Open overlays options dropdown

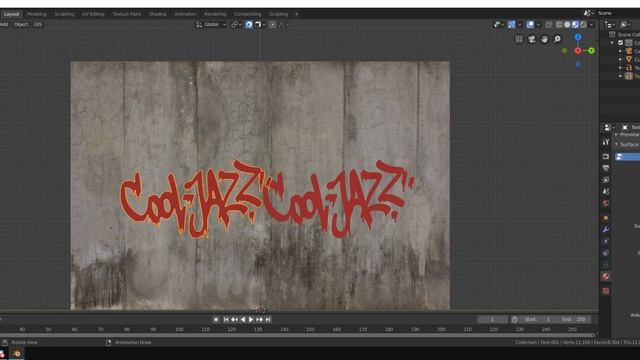point(538,25)
